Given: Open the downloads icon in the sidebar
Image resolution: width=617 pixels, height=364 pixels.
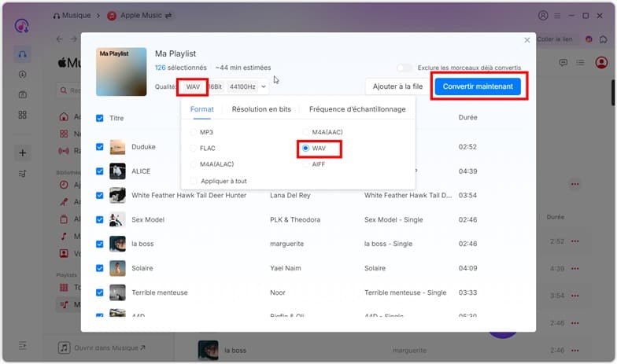Looking at the screenshot, I should (22, 74).
